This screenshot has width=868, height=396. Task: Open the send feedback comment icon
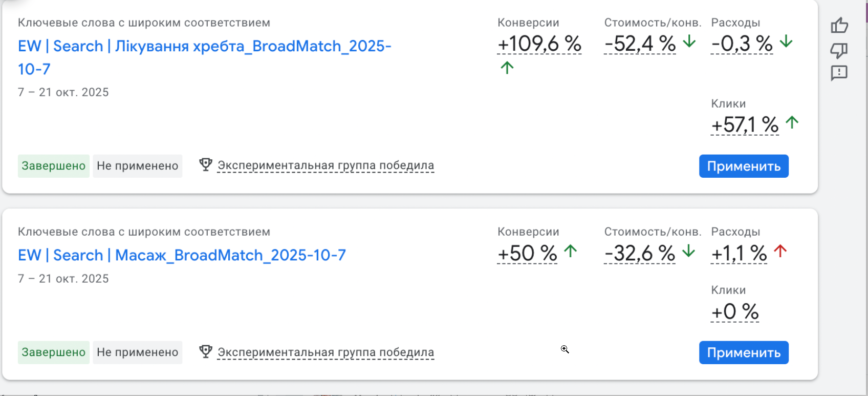(x=839, y=73)
